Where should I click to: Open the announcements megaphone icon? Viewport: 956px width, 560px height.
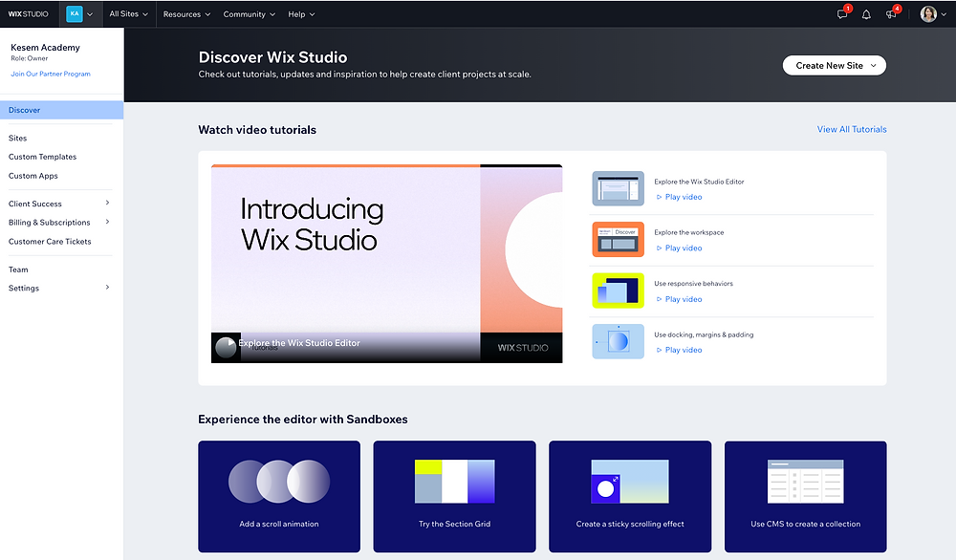coord(890,14)
